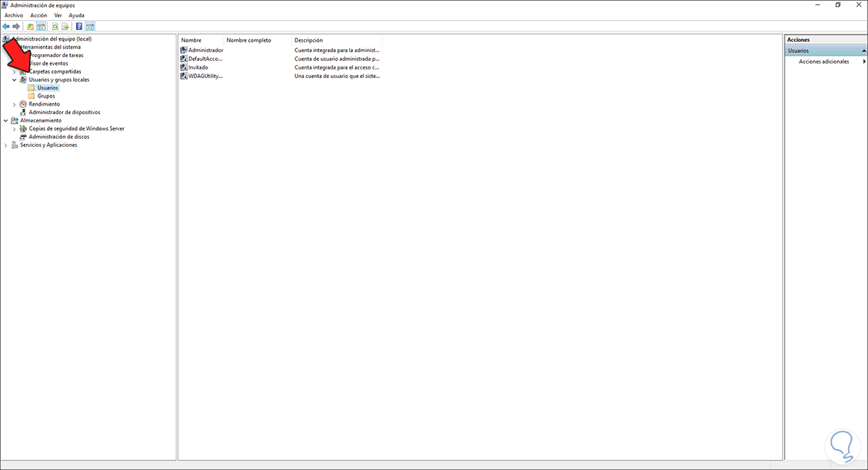Collapse the Usuarios actions section
This screenshot has width=868, height=470.
point(864,51)
